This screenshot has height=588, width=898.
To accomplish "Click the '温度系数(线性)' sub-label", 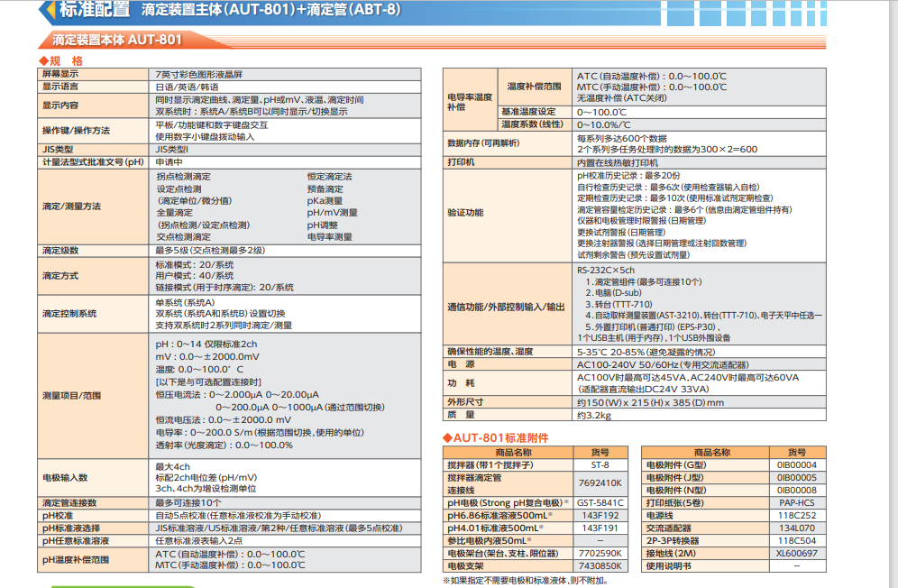I will [533, 124].
